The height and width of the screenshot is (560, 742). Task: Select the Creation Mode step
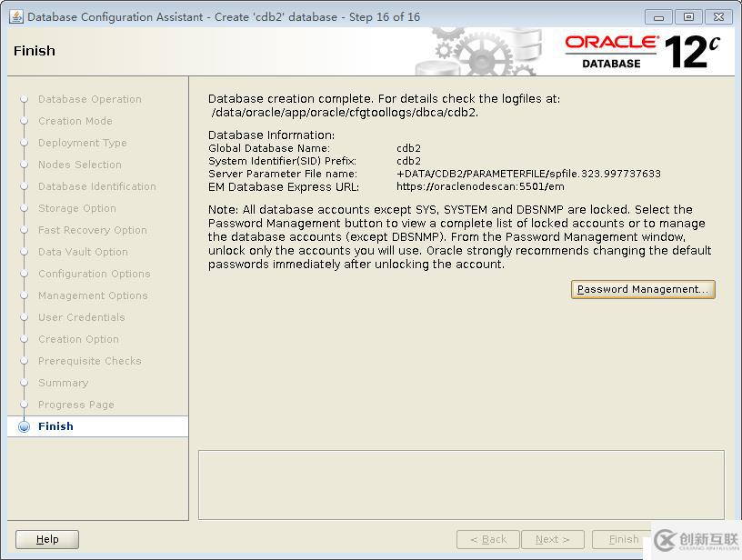pos(75,121)
